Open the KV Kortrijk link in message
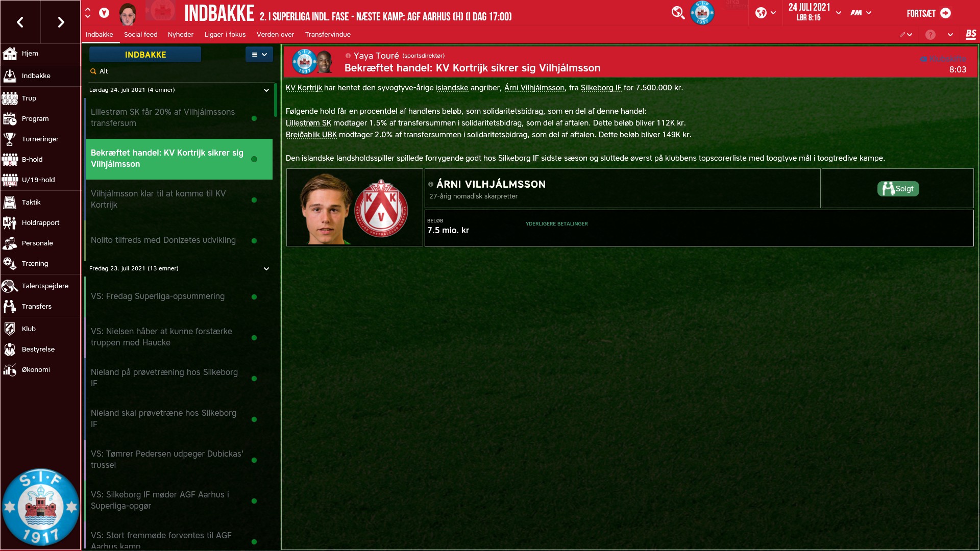Screen dimensions: 980x551 tap(304, 88)
